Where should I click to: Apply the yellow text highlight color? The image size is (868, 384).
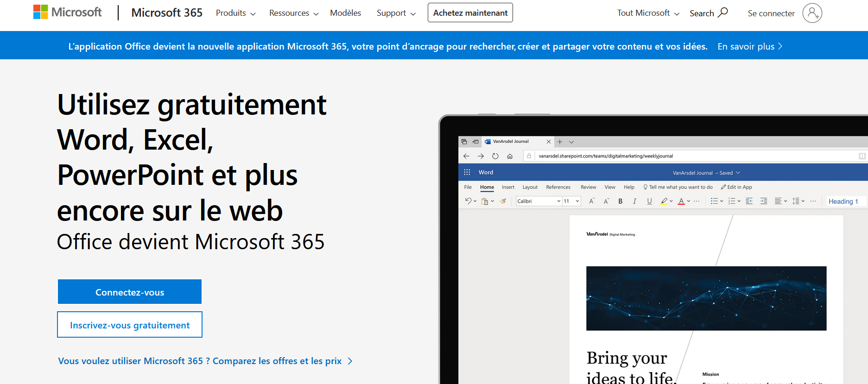(x=664, y=201)
